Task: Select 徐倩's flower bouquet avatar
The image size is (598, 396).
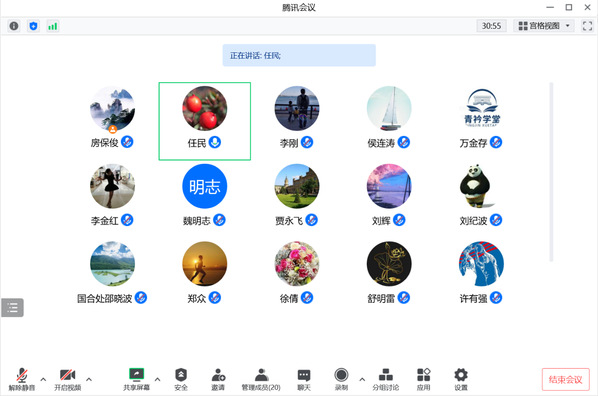Action: (x=297, y=264)
